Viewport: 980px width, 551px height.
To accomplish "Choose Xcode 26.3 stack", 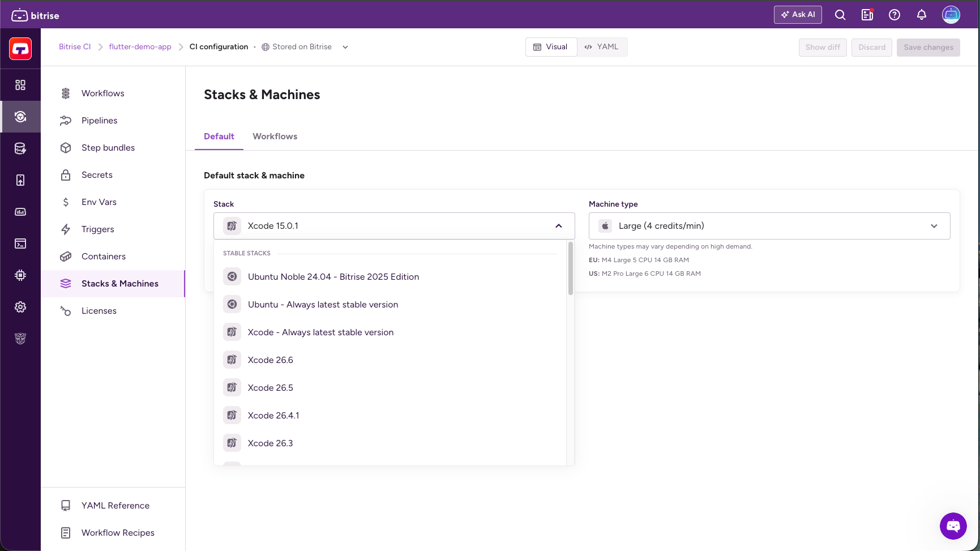I will click(x=390, y=443).
